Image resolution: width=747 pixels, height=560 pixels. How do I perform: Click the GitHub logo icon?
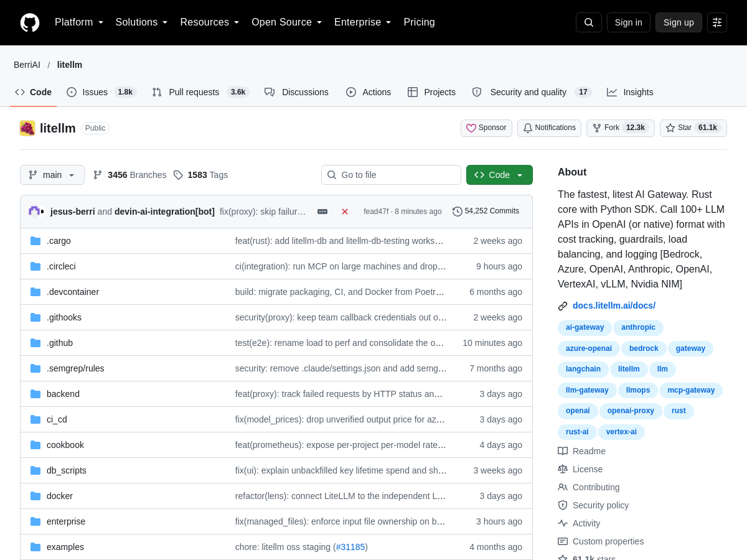pos(30,22)
